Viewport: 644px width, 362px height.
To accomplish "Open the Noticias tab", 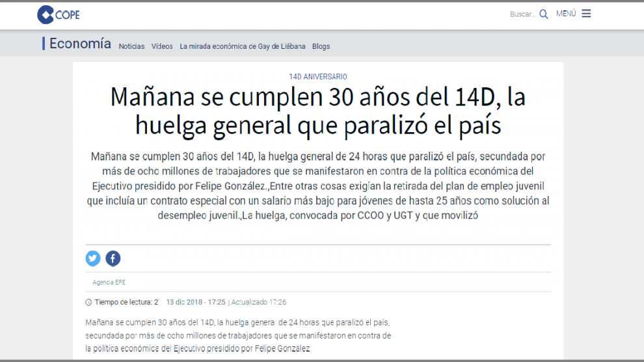I will (131, 46).
